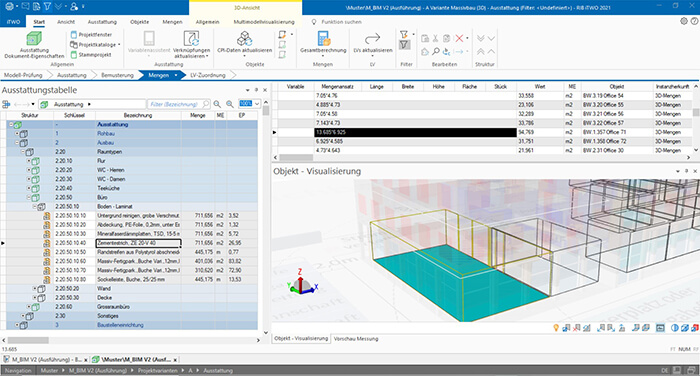
Task: Click the lightbulb icon in visualization toolbar
Action: tap(556, 328)
